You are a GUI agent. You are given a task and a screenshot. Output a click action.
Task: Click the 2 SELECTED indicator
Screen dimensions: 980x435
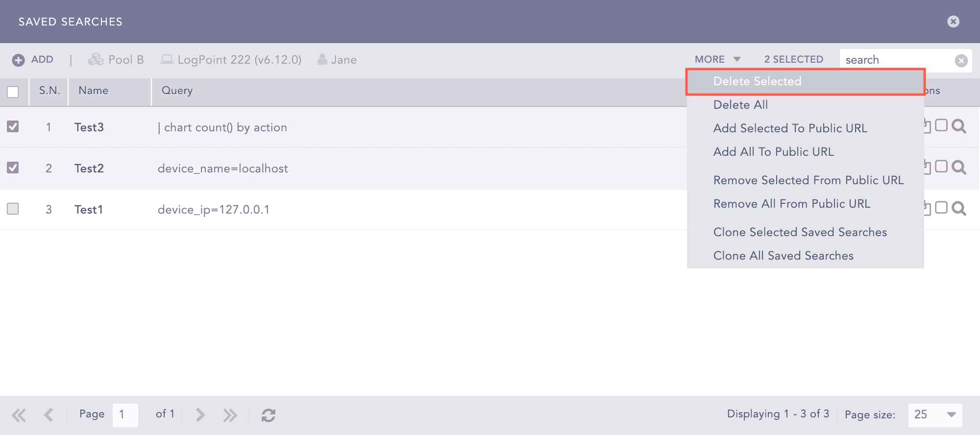point(794,59)
